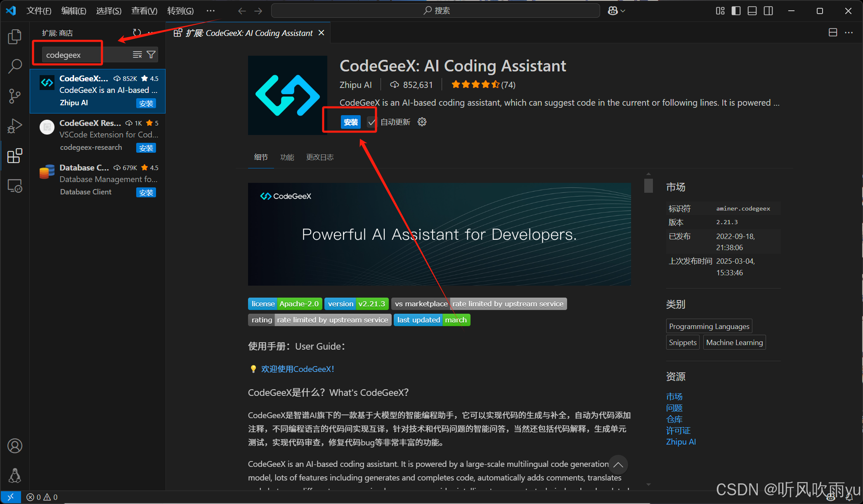This screenshot has height=504, width=863.
Task: Open the extensions filter dropdown
Action: (x=151, y=54)
